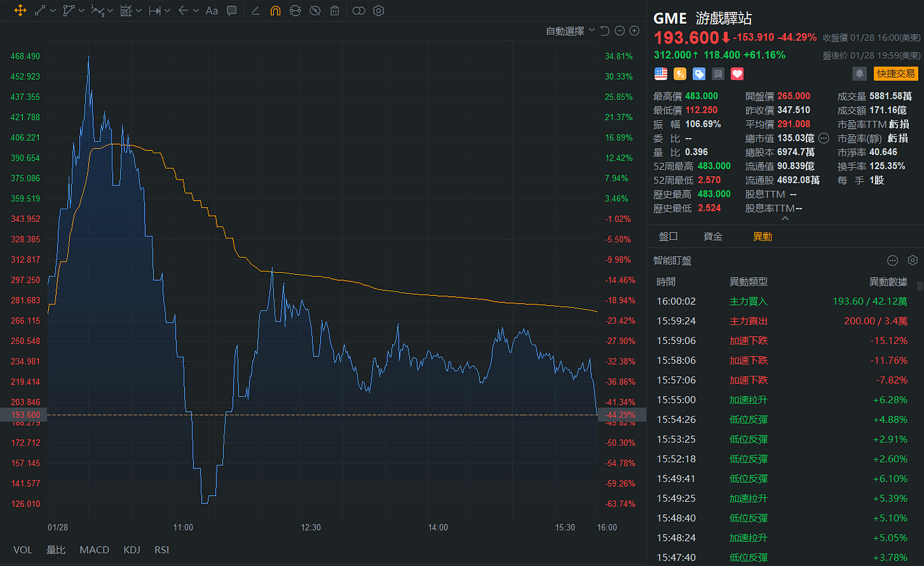This screenshot has height=566, width=924.
Task: Click the GME ticker symbol title
Action: (x=671, y=18)
